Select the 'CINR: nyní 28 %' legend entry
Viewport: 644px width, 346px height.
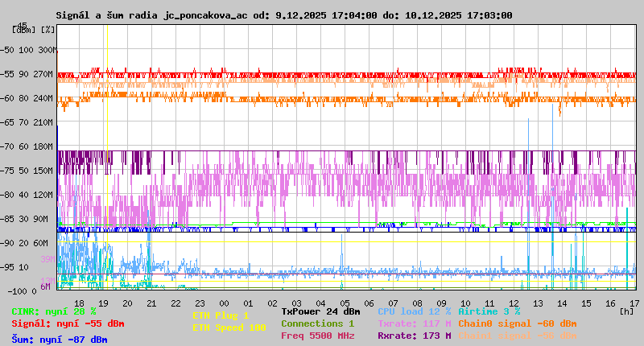click(x=54, y=311)
